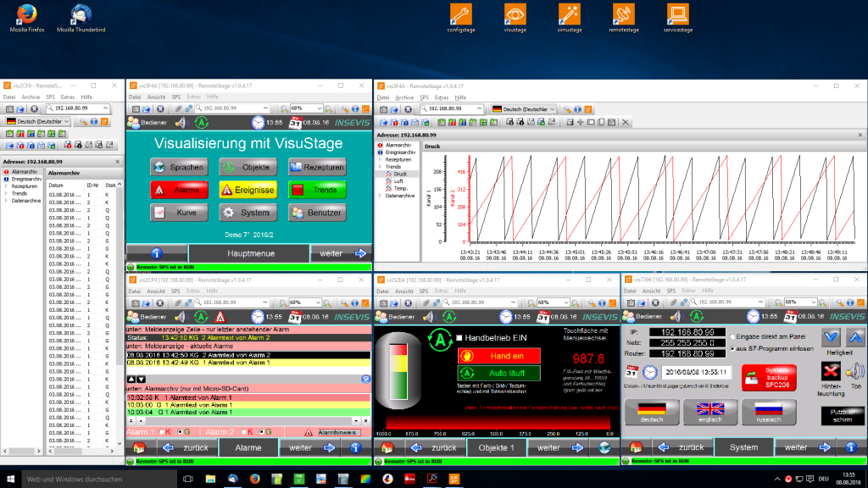Select the Luft trend in the tree
The width and height of the screenshot is (868, 488).
[x=398, y=180]
